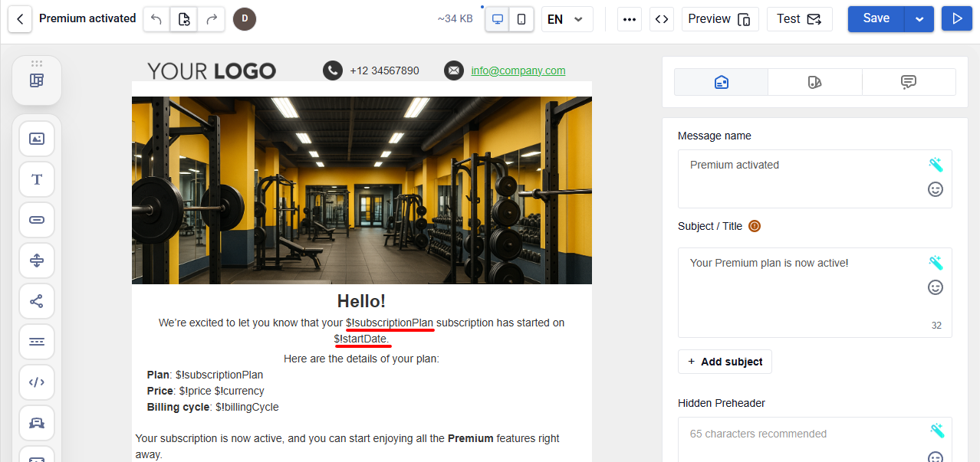Click the Add subject button

(725, 362)
